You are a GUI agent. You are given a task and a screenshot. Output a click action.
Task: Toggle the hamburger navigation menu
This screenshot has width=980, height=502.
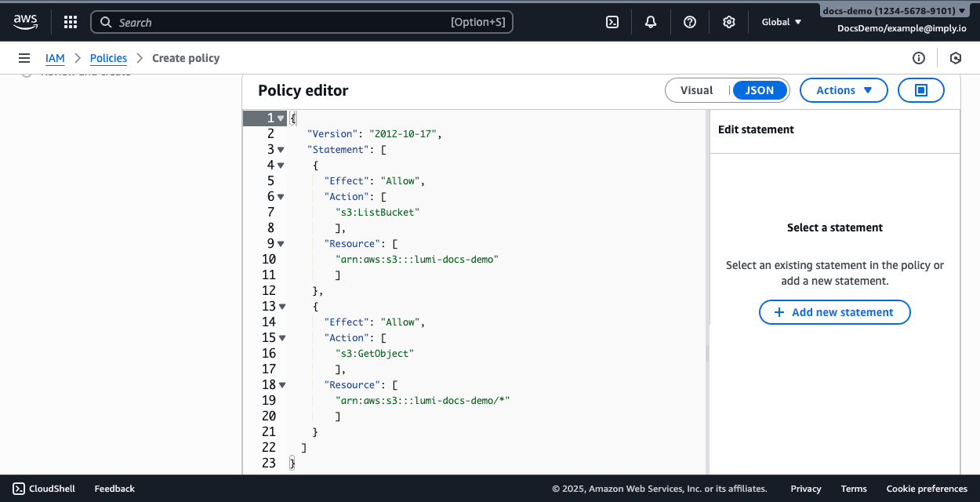(x=24, y=58)
